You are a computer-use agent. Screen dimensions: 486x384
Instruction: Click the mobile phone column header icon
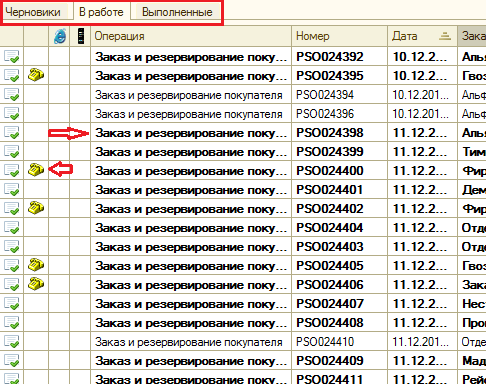(81, 36)
